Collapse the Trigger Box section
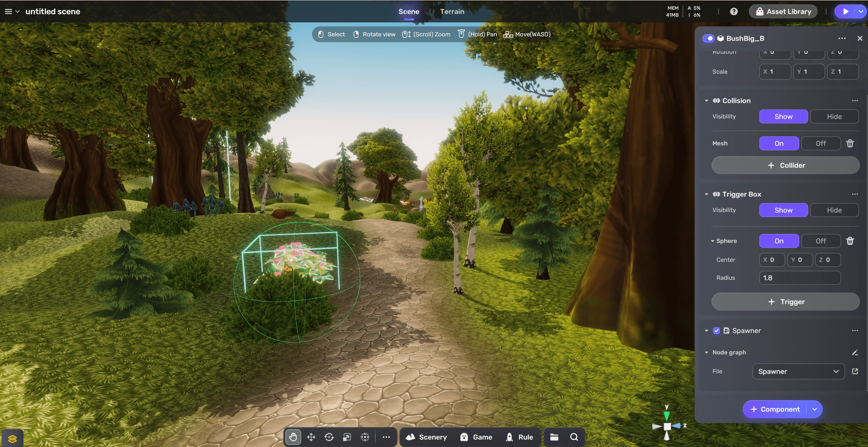 coord(706,194)
